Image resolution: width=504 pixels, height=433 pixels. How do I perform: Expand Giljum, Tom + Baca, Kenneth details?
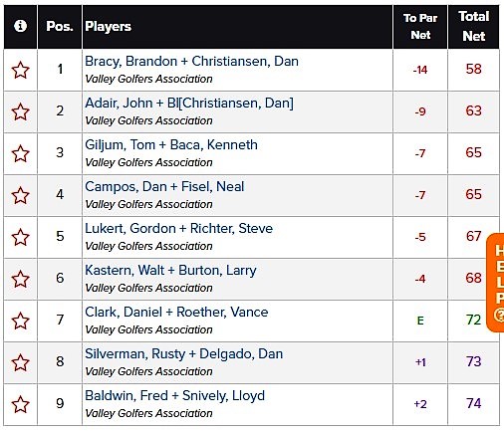click(171, 145)
